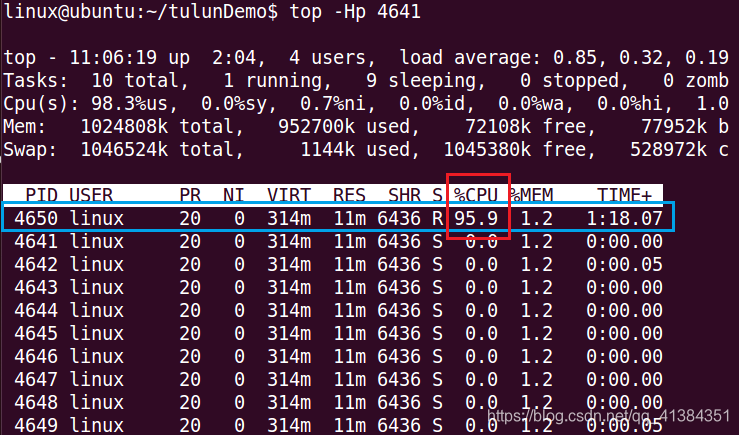Click PID 4643 in the thread list
This screenshot has width=739, height=435.
[36, 287]
